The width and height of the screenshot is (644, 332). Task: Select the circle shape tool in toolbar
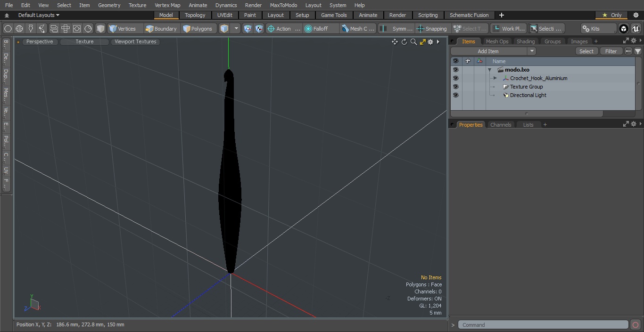(x=8, y=29)
